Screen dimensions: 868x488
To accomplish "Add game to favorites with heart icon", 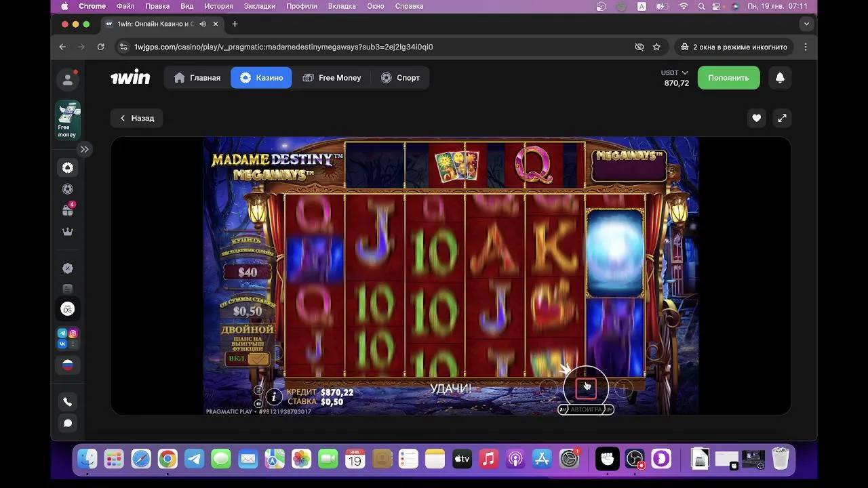I will 756,118.
